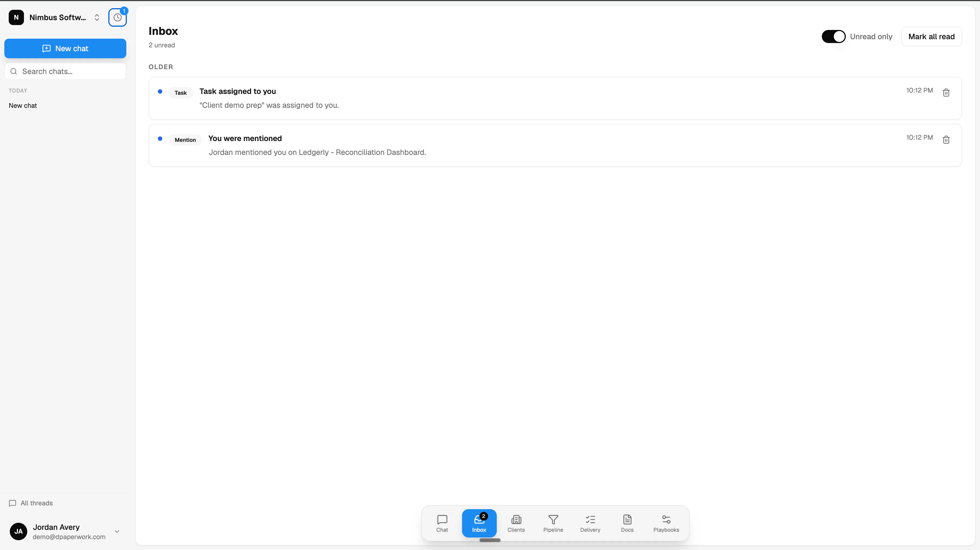Delete the "You were mentioned" notification
The width and height of the screenshot is (980, 550).
946,140
